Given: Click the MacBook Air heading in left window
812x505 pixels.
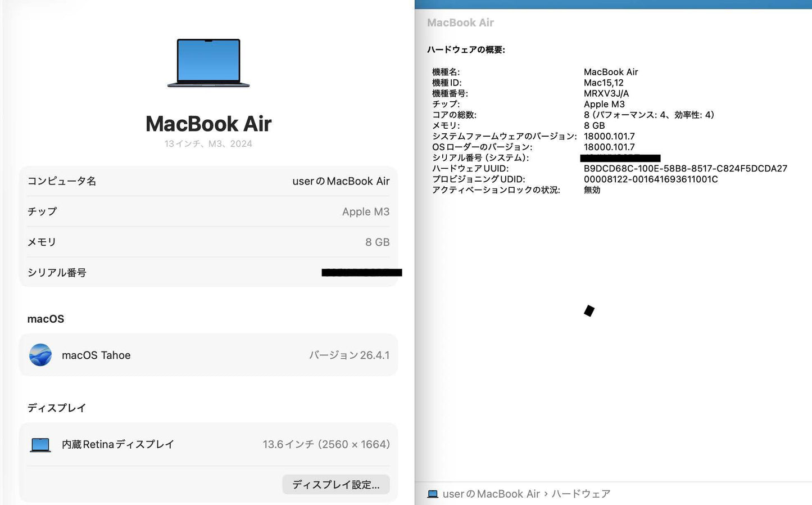Looking at the screenshot, I should [208, 124].
